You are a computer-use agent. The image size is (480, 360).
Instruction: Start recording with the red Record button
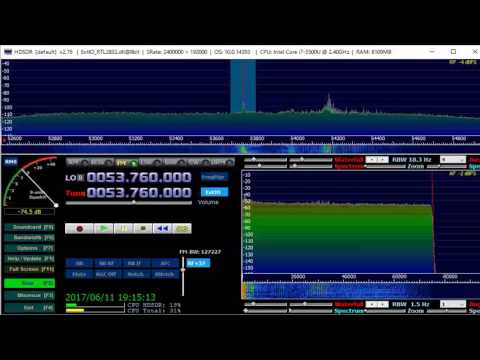[79, 229]
